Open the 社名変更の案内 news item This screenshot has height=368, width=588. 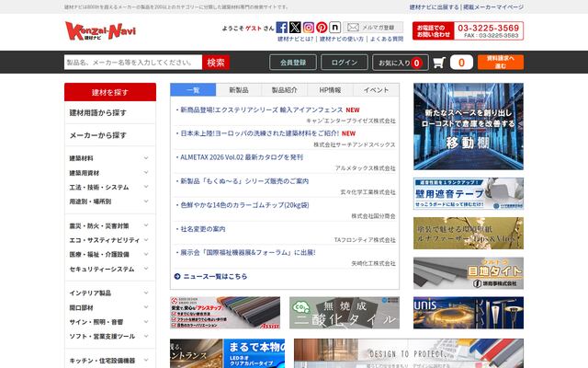point(203,229)
